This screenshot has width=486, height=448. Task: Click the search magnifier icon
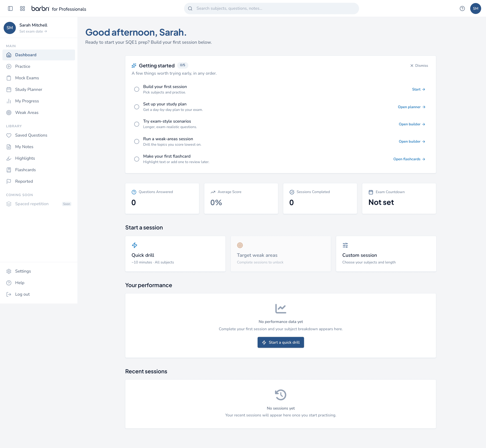tap(190, 8)
